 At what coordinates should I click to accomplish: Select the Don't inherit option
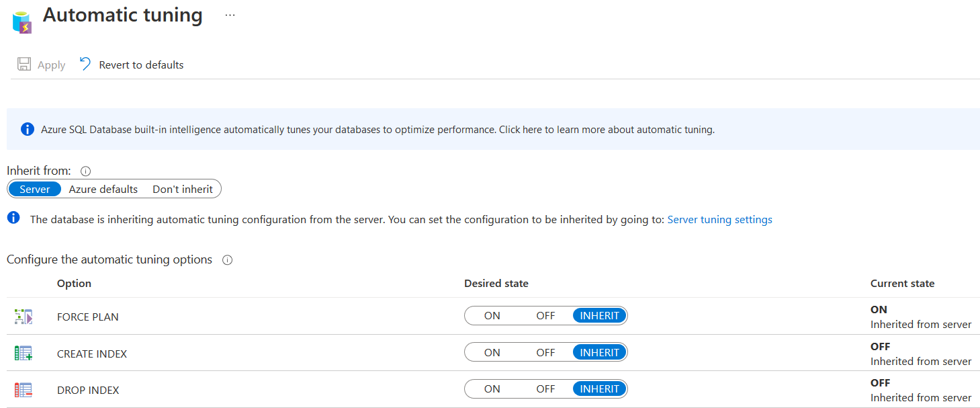pyautogui.click(x=183, y=190)
